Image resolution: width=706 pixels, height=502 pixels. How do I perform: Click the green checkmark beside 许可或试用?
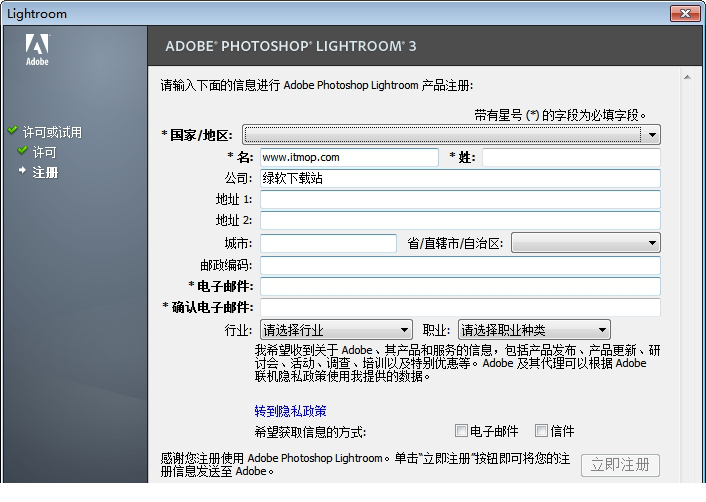13,131
